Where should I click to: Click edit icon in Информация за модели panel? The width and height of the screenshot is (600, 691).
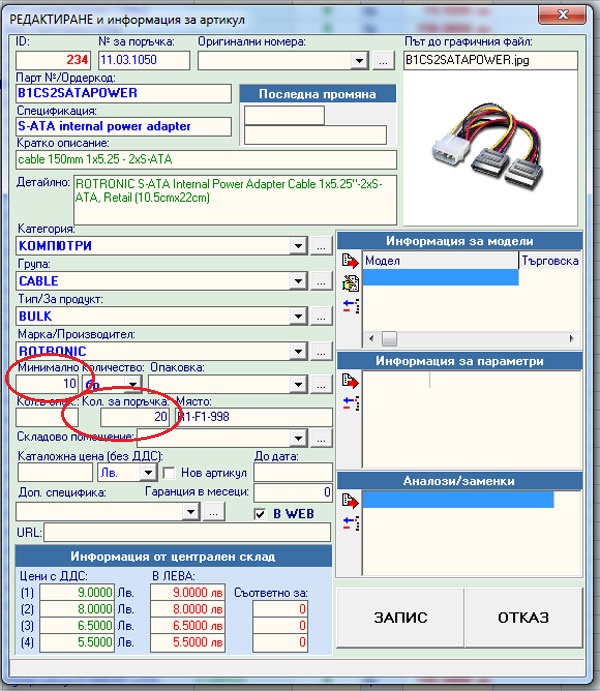(350, 283)
